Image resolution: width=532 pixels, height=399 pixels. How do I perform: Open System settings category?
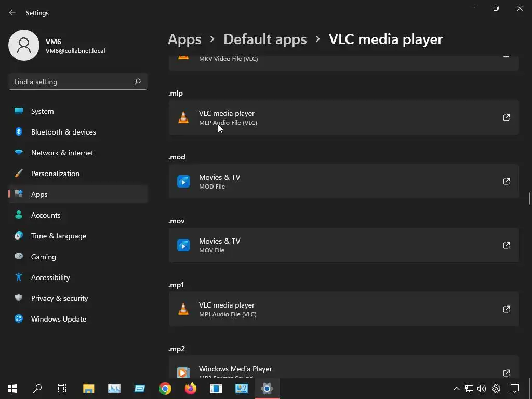click(x=78, y=111)
